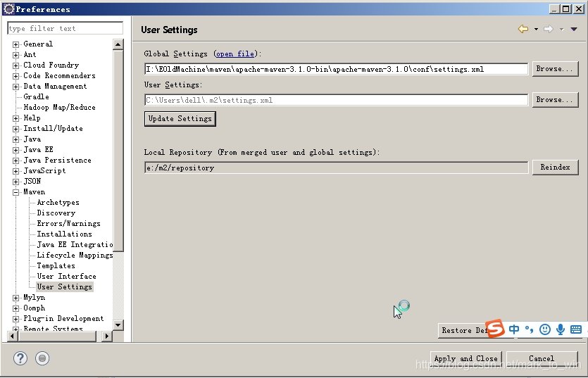Expand the Plug-in Development node

(x=15, y=319)
